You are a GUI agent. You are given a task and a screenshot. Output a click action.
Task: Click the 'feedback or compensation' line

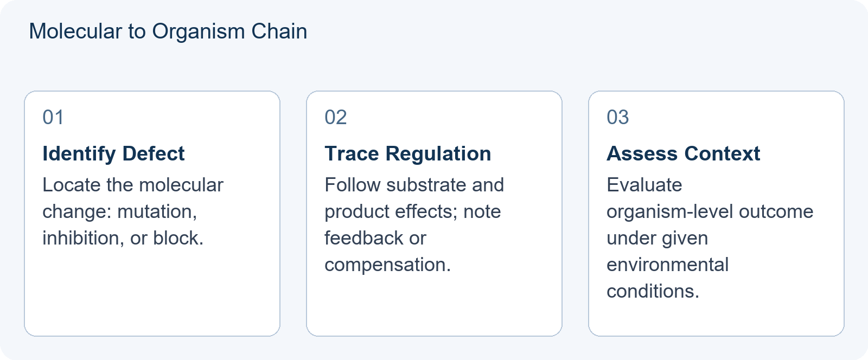click(388, 251)
